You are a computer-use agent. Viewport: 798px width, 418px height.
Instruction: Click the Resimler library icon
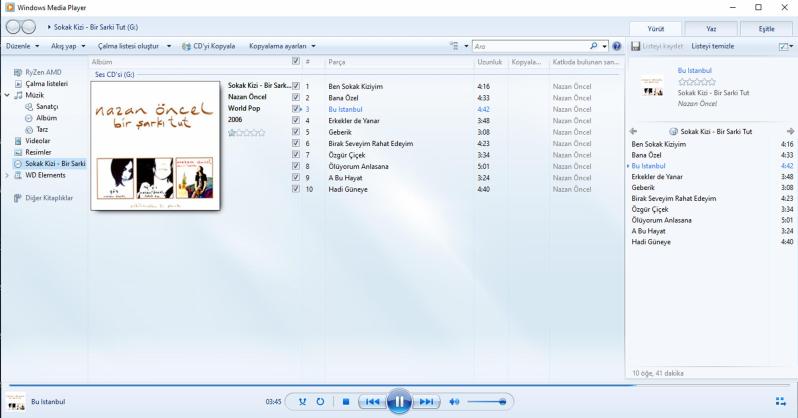18,152
